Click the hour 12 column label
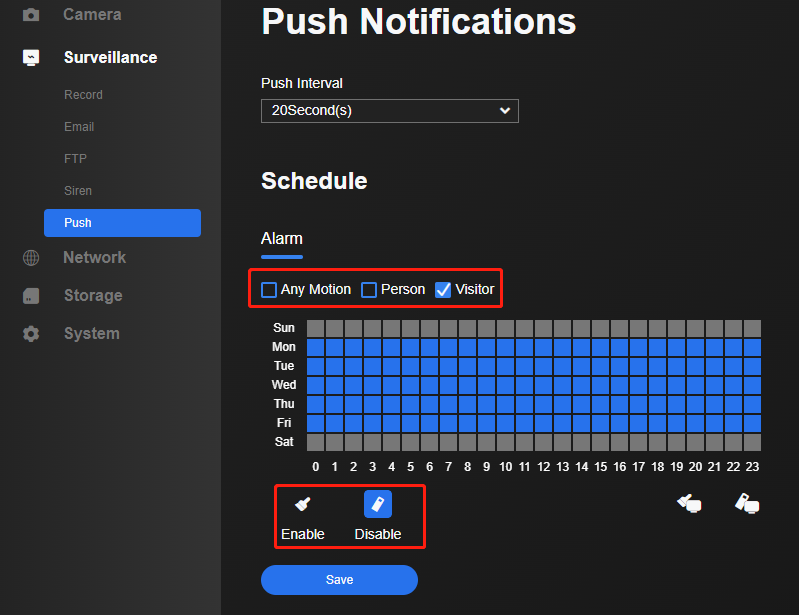The height and width of the screenshot is (615, 799). point(543,467)
